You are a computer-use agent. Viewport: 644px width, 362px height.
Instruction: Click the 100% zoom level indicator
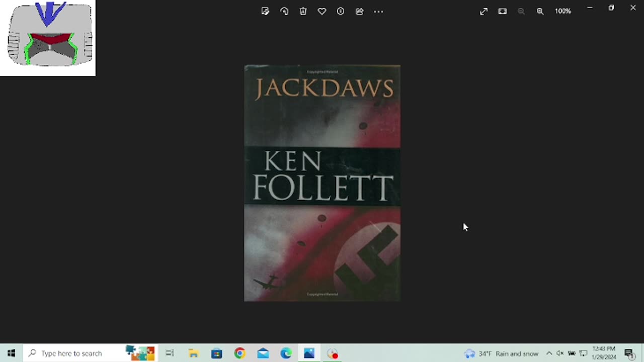point(563,11)
